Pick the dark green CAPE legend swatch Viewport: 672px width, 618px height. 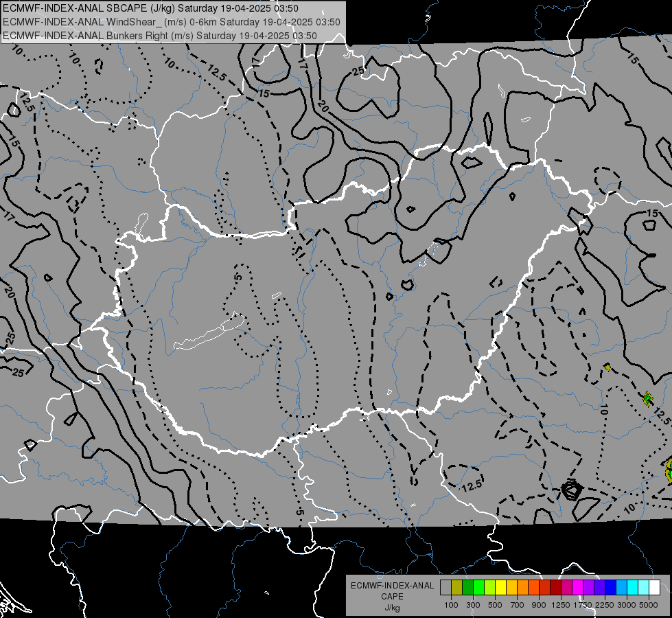coord(467,588)
